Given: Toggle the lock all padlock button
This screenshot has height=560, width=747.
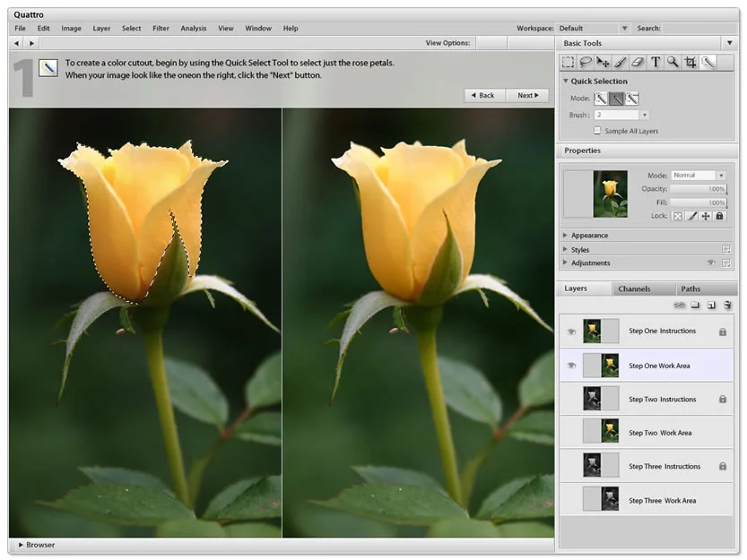Looking at the screenshot, I should pos(719,216).
